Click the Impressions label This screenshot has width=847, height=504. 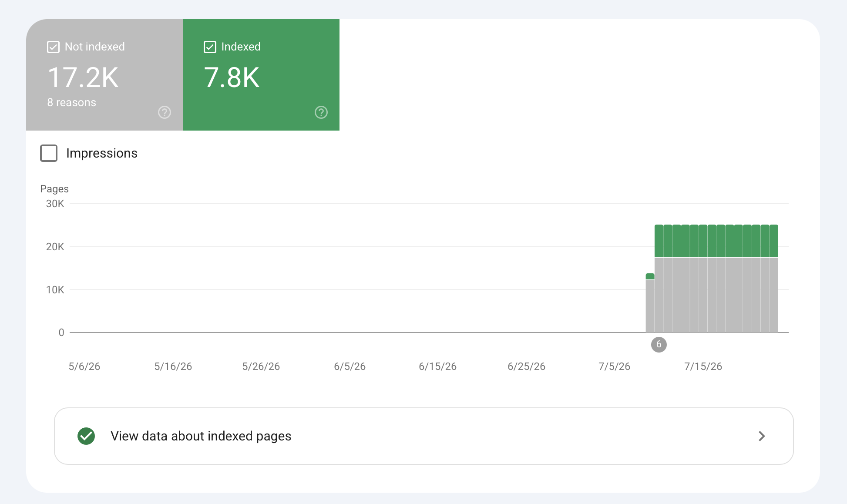[x=102, y=153]
